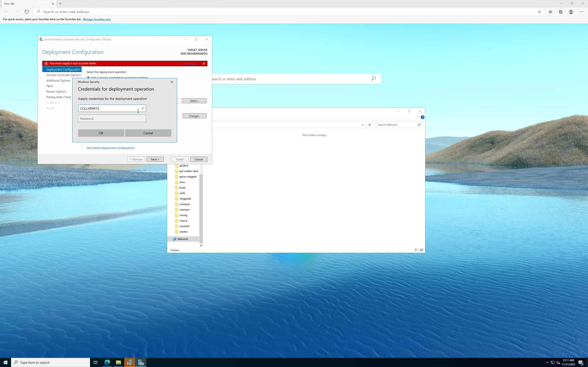Image resolution: width=588 pixels, height=367 pixels.
Task: Open browser profile avatar icon
Action: pos(571,12)
